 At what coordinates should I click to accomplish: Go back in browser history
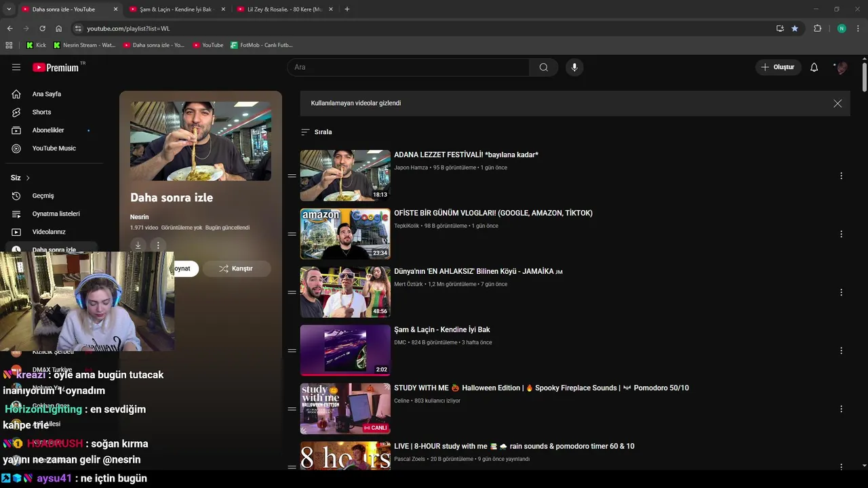tap(9, 28)
